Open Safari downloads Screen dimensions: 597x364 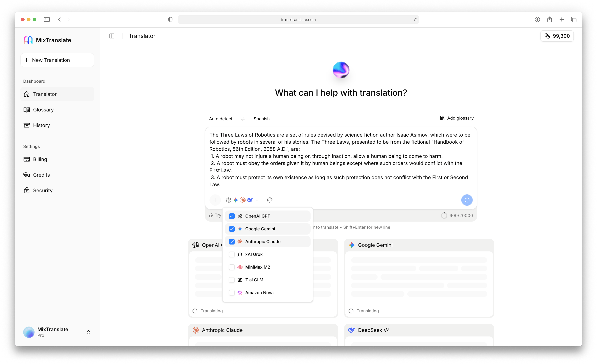pyautogui.click(x=537, y=19)
